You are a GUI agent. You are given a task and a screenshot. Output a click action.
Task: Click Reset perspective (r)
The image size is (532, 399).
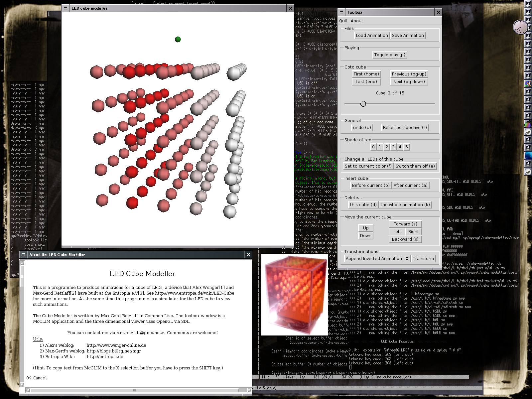[405, 128]
